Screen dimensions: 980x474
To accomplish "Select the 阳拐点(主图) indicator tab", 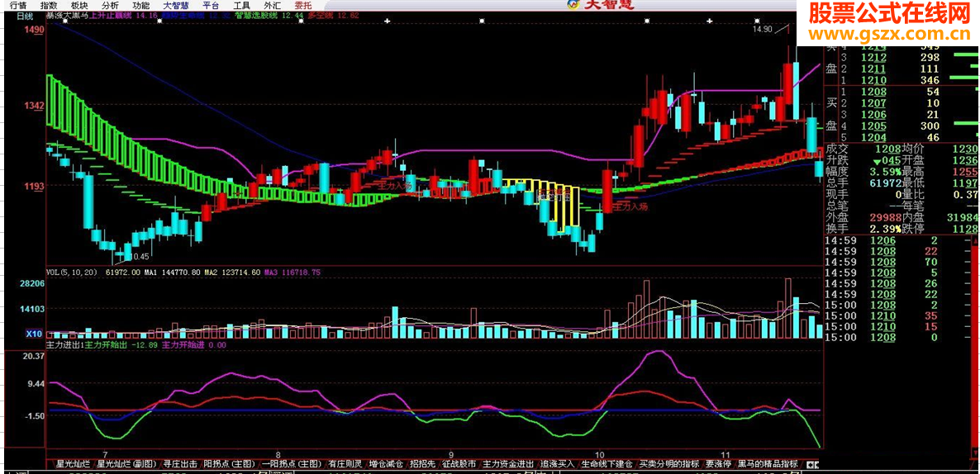I will pyautogui.click(x=229, y=464).
